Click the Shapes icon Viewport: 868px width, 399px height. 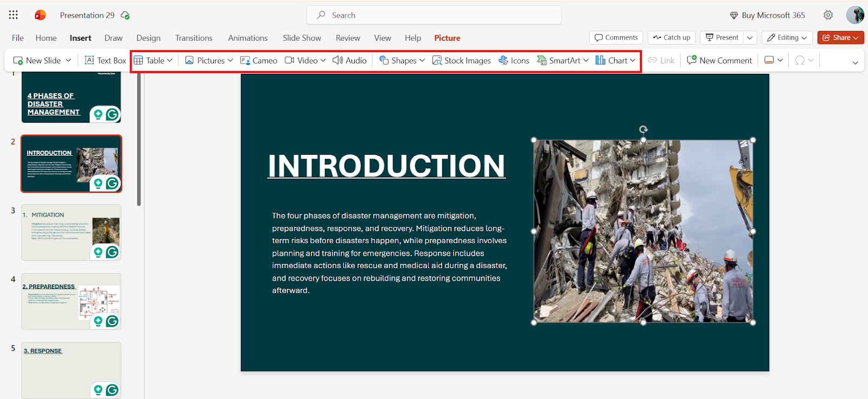(384, 60)
